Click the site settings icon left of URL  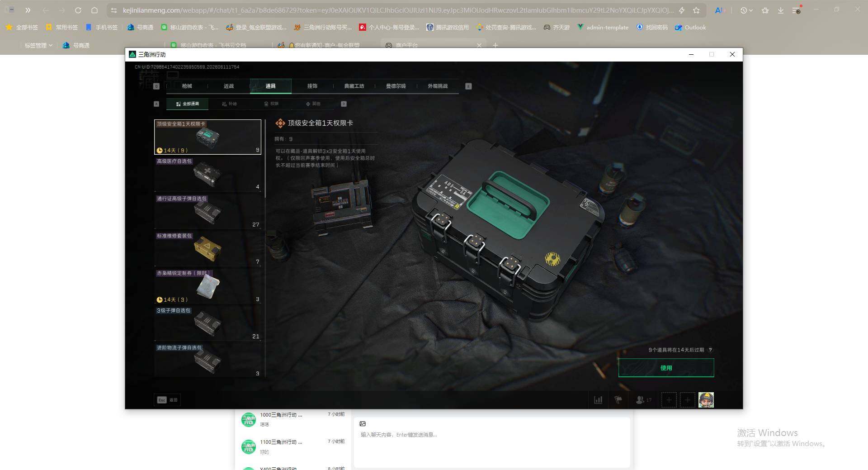click(x=114, y=10)
